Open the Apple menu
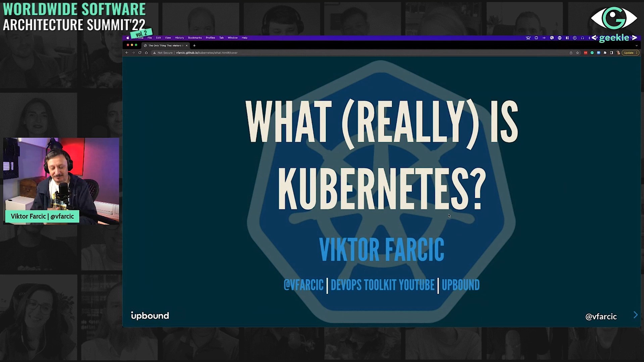 point(128,38)
